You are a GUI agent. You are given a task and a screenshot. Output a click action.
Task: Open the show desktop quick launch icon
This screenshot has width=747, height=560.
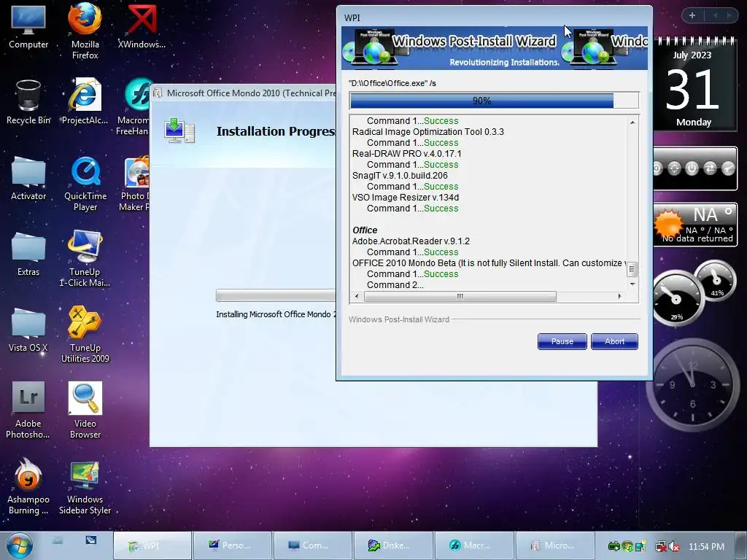tap(58, 540)
